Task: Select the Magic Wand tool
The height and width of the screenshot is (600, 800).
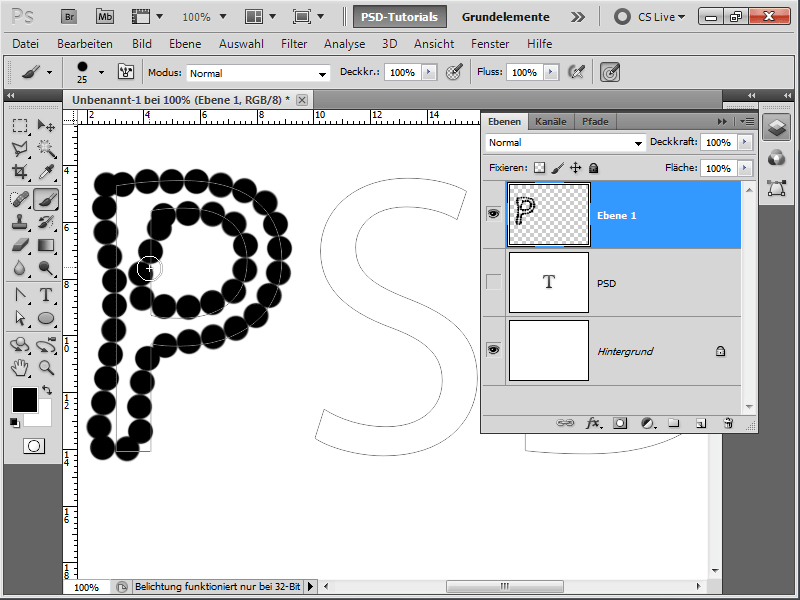Action: tap(46, 149)
